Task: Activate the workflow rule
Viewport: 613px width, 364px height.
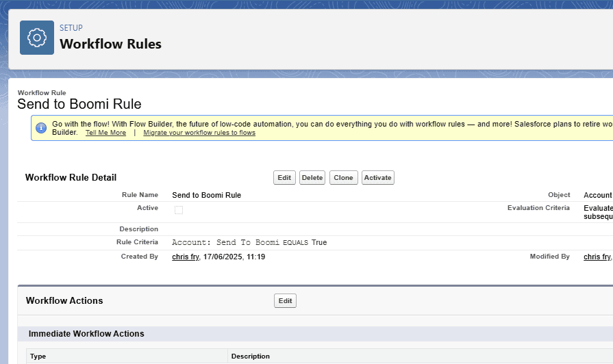Action: (x=377, y=178)
